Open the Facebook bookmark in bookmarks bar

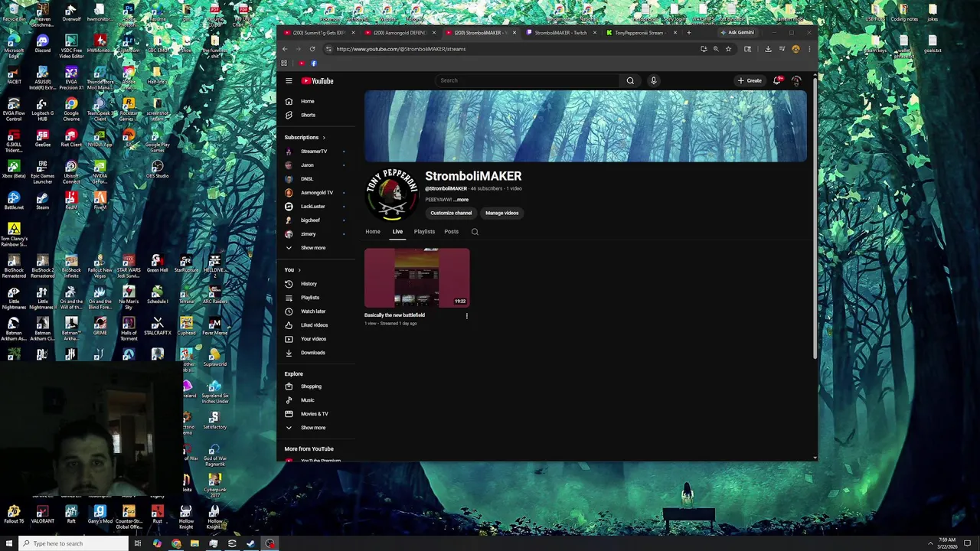tap(314, 64)
